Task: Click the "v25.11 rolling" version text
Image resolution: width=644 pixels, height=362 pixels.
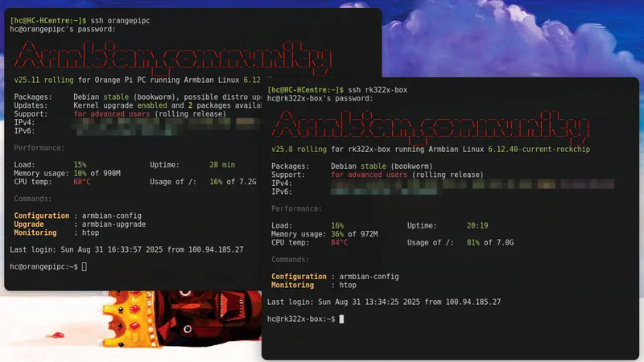Action: [43, 80]
